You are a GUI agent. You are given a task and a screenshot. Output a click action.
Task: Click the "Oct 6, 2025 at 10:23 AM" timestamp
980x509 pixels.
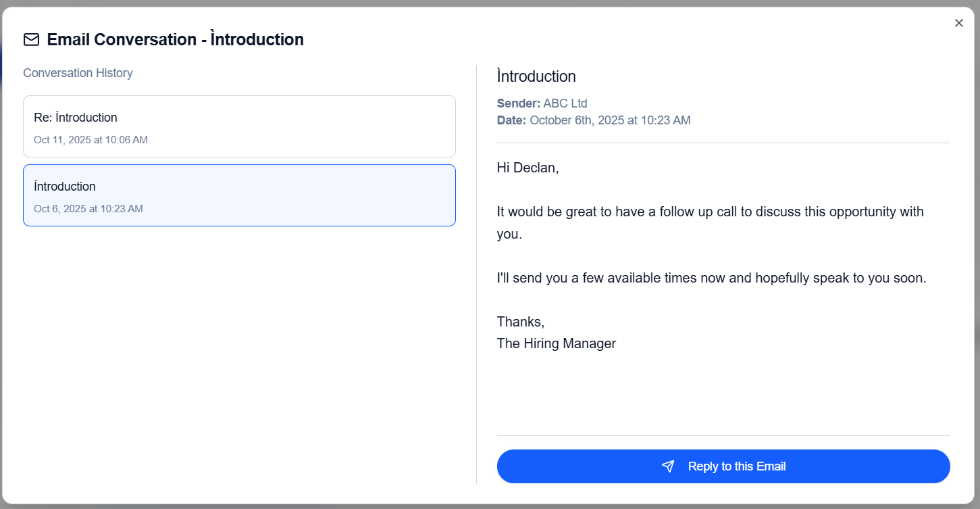(88, 208)
